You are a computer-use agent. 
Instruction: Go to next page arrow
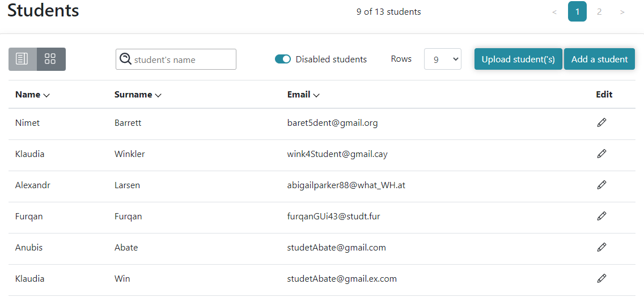coord(622,12)
